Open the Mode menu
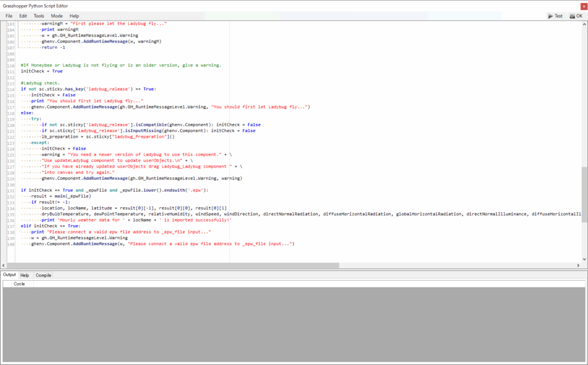The height and width of the screenshot is (365, 588). pos(57,16)
